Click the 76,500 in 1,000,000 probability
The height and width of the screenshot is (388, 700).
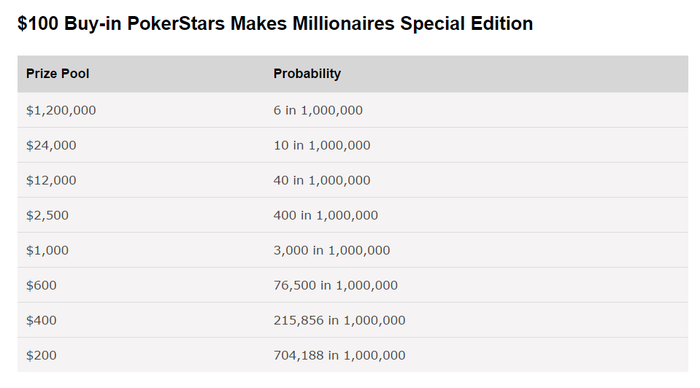(x=336, y=285)
